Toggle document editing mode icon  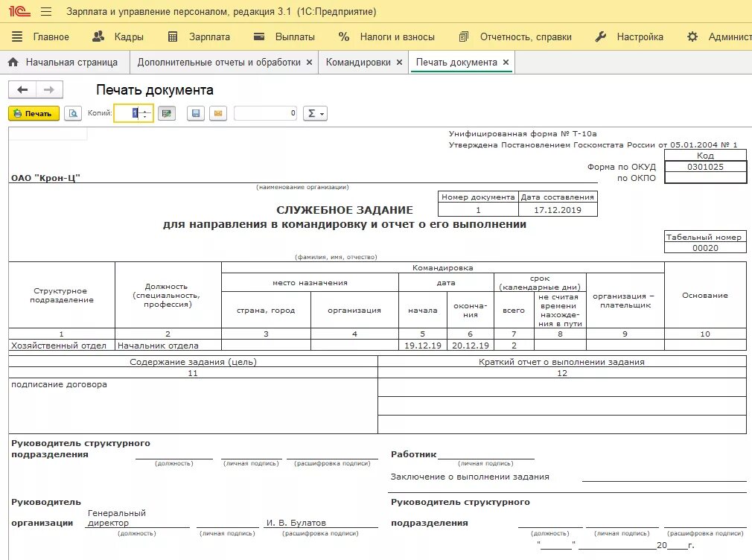click(167, 113)
